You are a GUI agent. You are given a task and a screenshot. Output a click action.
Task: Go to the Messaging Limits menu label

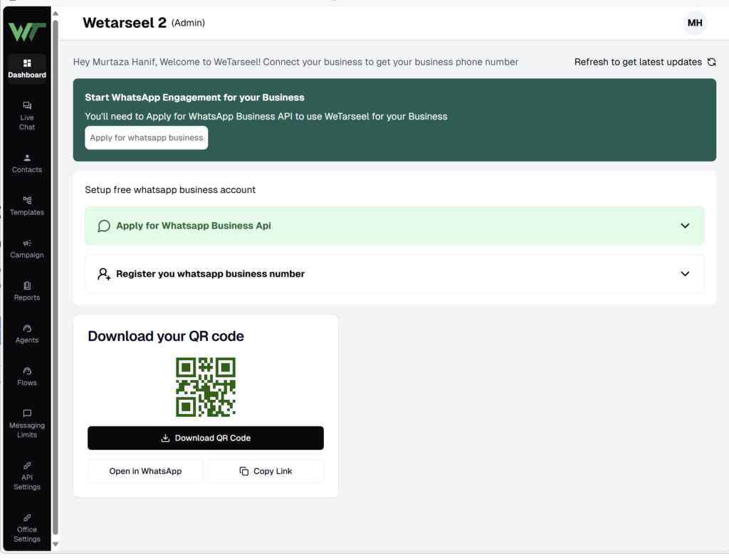coord(27,430)
